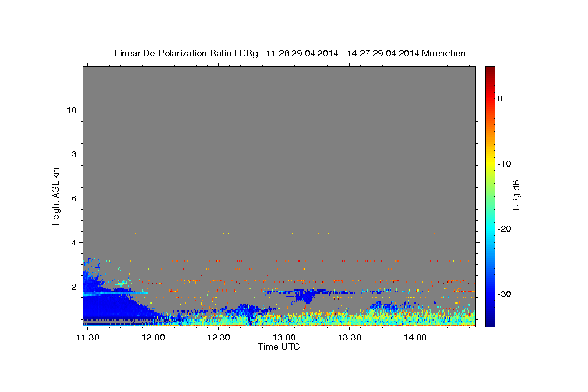Click the dark red top of colorbar
This screenshot has width=588, height=392.
coord(490,69)
